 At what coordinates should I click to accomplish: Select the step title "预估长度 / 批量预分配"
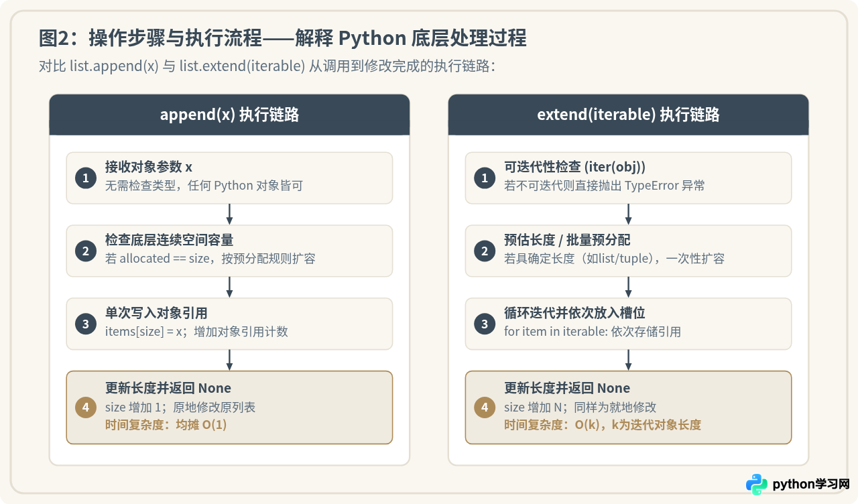[567, 240]
